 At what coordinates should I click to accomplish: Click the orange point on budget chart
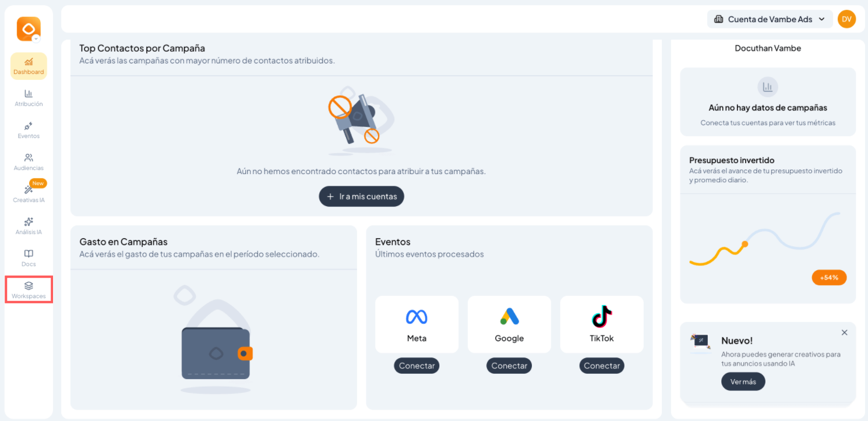(x=744, y=244)
